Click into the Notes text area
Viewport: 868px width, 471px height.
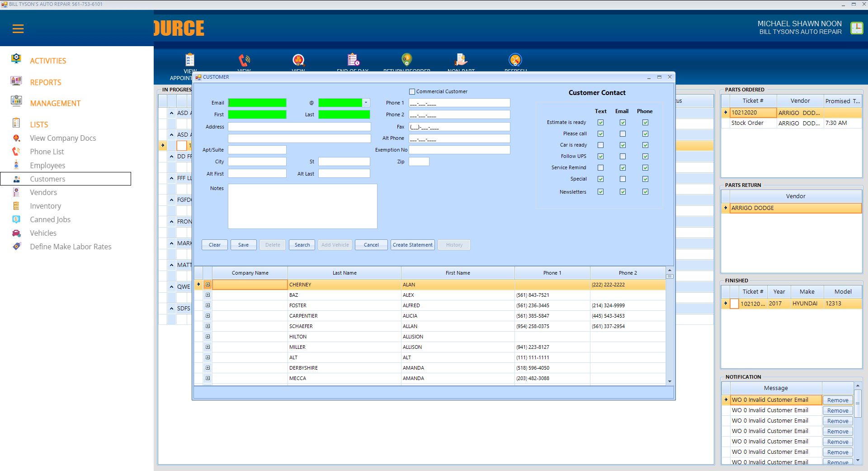tap(302, 206)
